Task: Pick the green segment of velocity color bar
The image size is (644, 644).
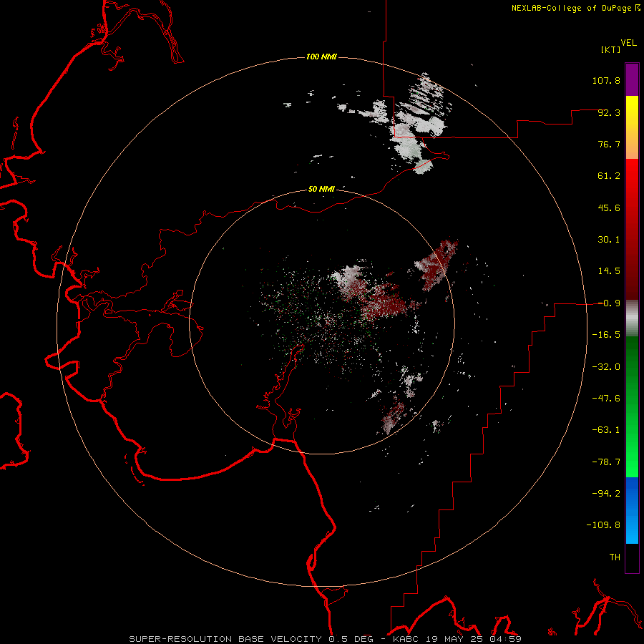Action: click(632, 406)
